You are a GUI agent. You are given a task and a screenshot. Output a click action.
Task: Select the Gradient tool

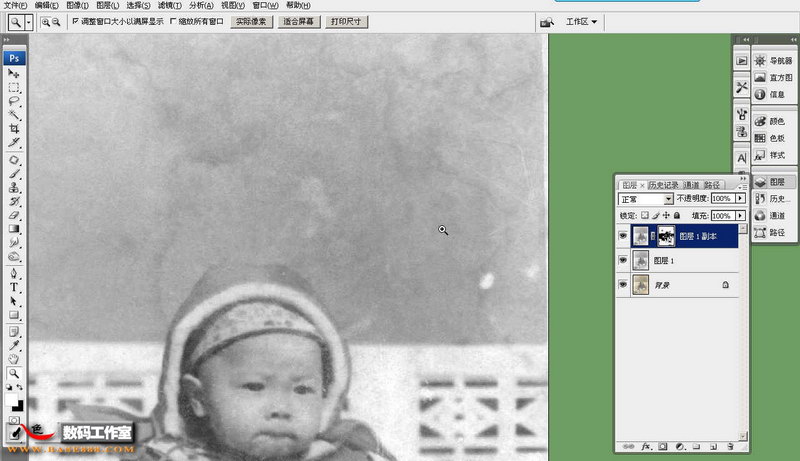pyautogui.click(x=14, y=229)
